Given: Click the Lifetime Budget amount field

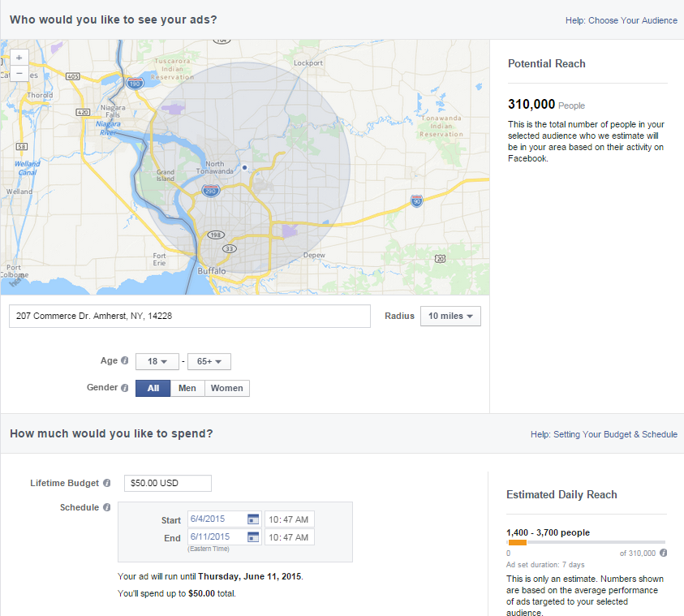Looking at the screenshot, I should point(167,483).
